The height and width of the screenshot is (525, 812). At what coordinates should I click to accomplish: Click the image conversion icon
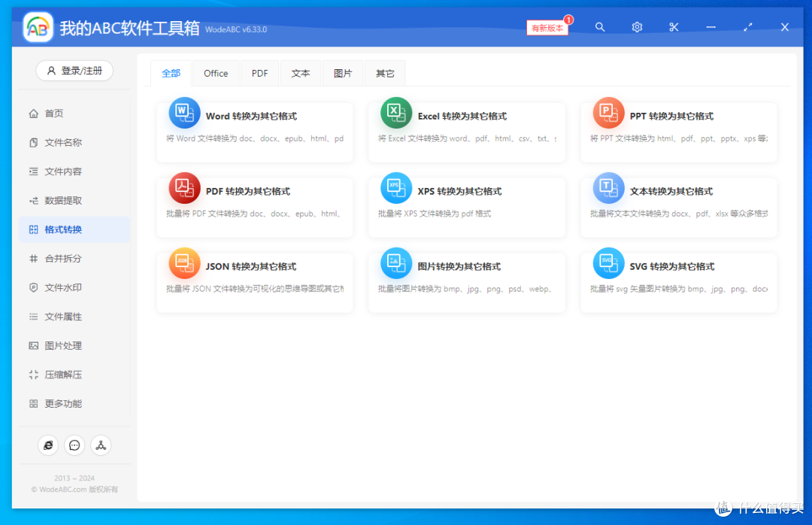click(x=396, y=263)
